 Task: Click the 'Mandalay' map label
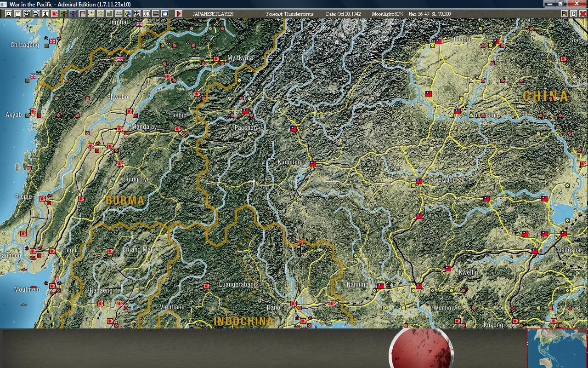144,127
